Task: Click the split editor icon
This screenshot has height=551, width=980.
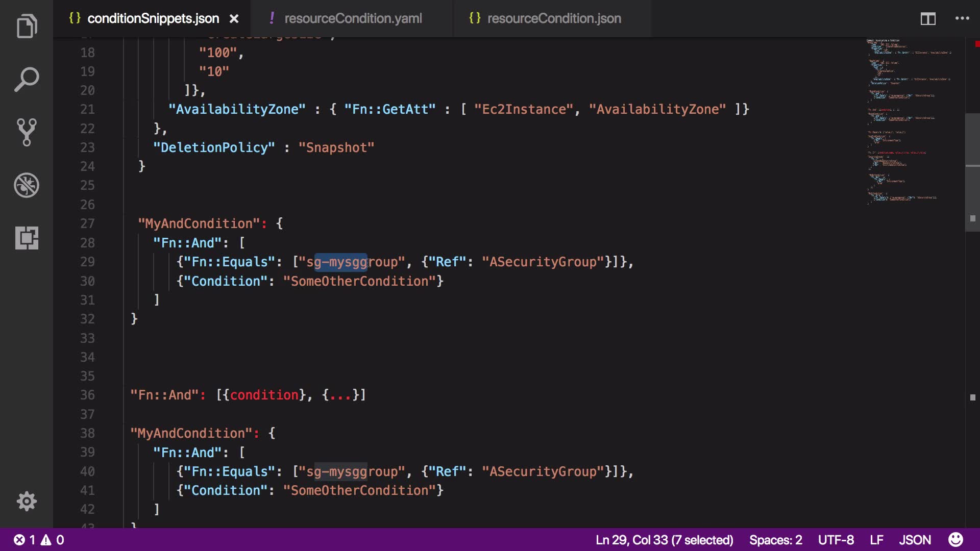Action: [927, 19]
